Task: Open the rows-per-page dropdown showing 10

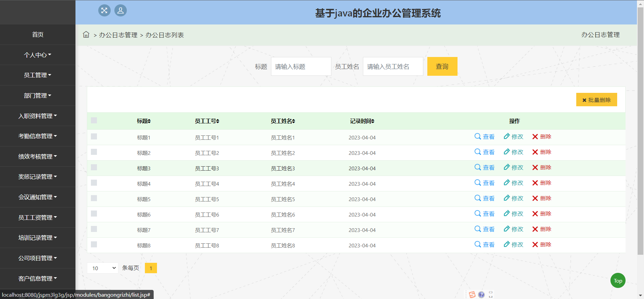Action: (x=103, y=268)
